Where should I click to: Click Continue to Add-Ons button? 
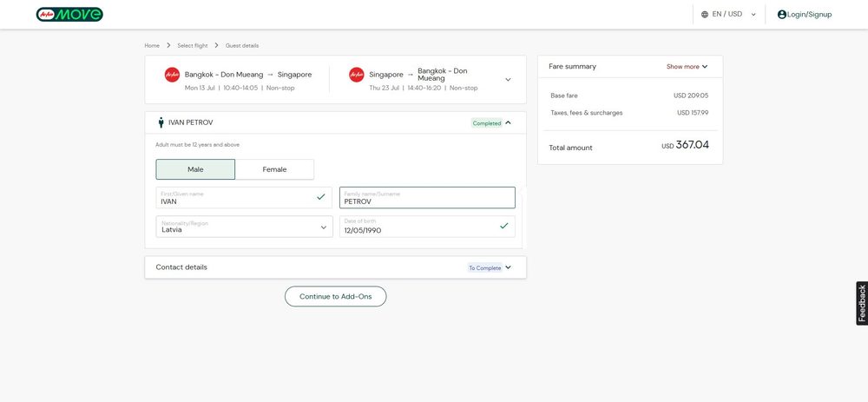click(x=335, y=296)
